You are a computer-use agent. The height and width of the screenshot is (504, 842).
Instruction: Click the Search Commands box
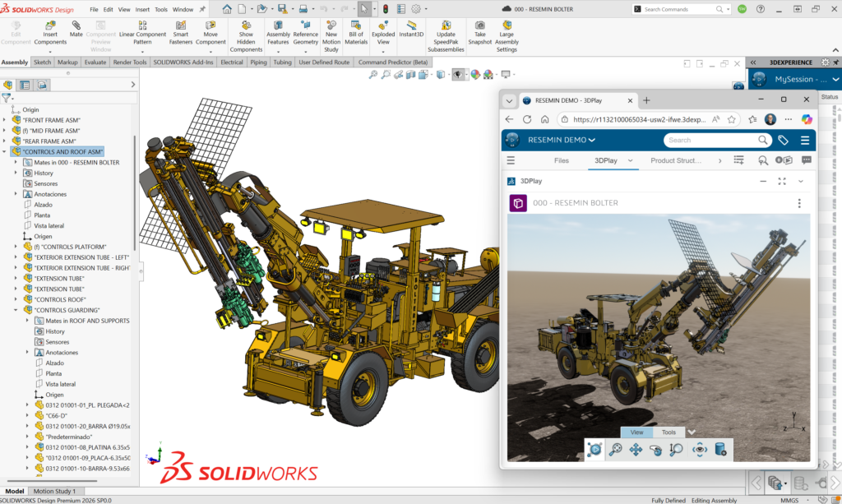click(681, 9)
